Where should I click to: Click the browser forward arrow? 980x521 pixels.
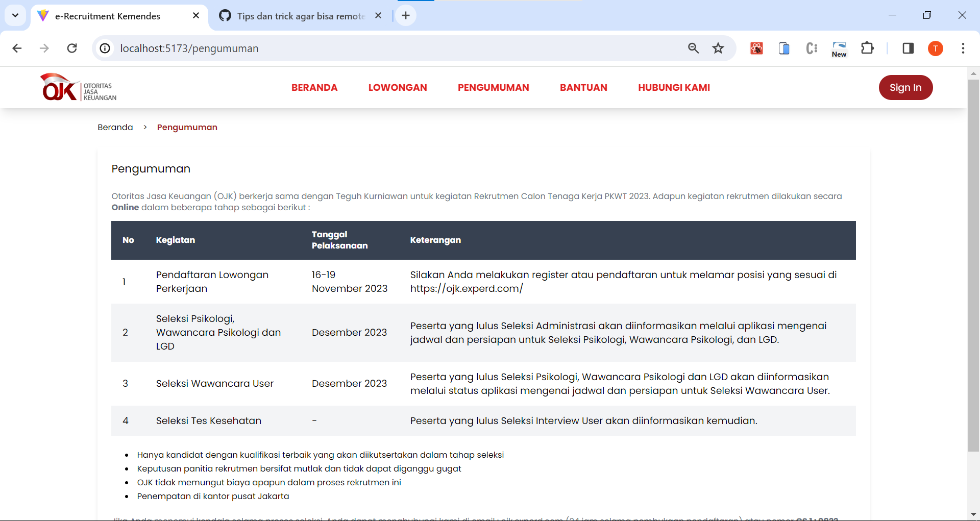tap(44, 48)
